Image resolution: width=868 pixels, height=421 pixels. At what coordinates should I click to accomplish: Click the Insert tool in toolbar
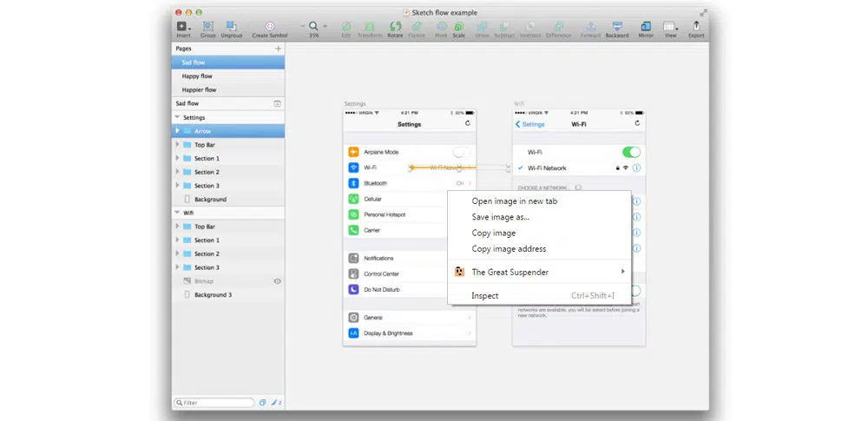183,27
